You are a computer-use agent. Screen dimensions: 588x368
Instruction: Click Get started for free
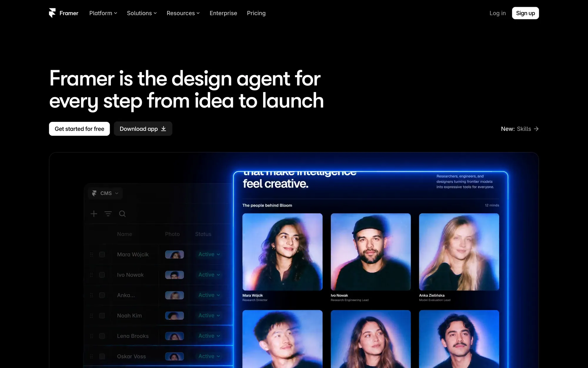79,129
